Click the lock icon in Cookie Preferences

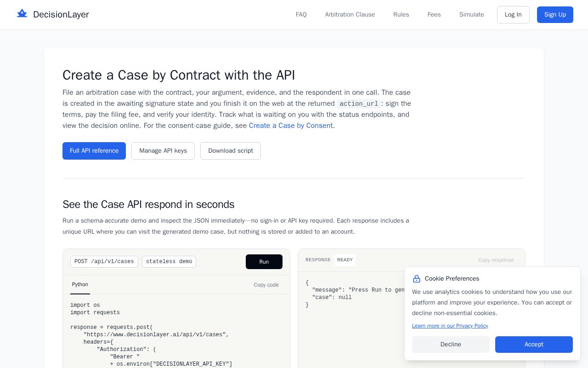click(417, 279)
